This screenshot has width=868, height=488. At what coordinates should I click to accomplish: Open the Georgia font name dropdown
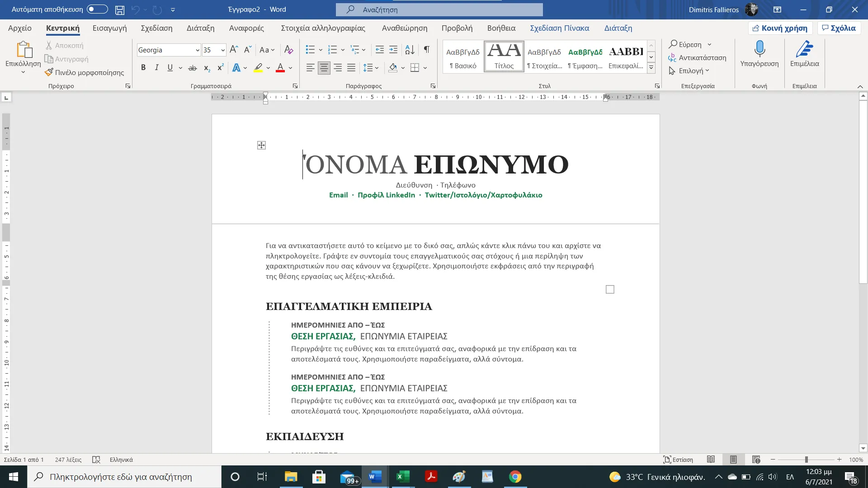198,50
